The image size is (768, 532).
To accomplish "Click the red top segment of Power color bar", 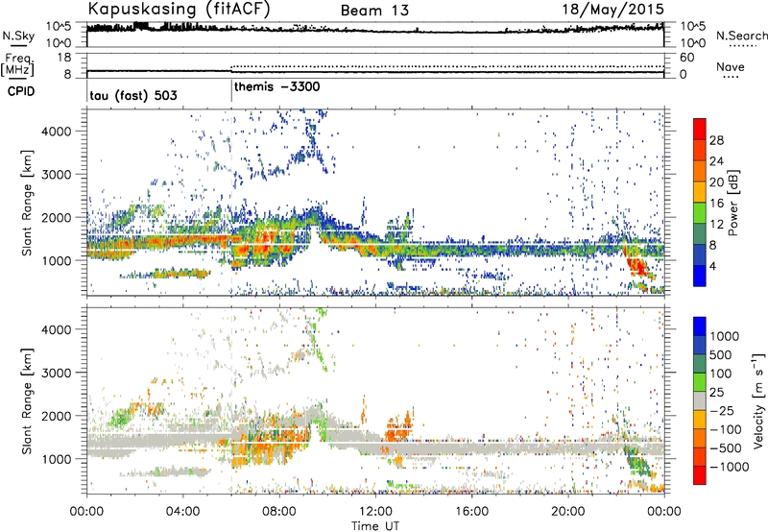I will pyautogui.click(x=700, y=129).
